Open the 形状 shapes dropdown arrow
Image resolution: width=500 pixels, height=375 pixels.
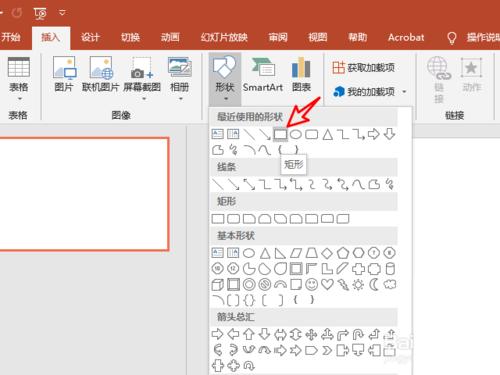coord(226,99)
